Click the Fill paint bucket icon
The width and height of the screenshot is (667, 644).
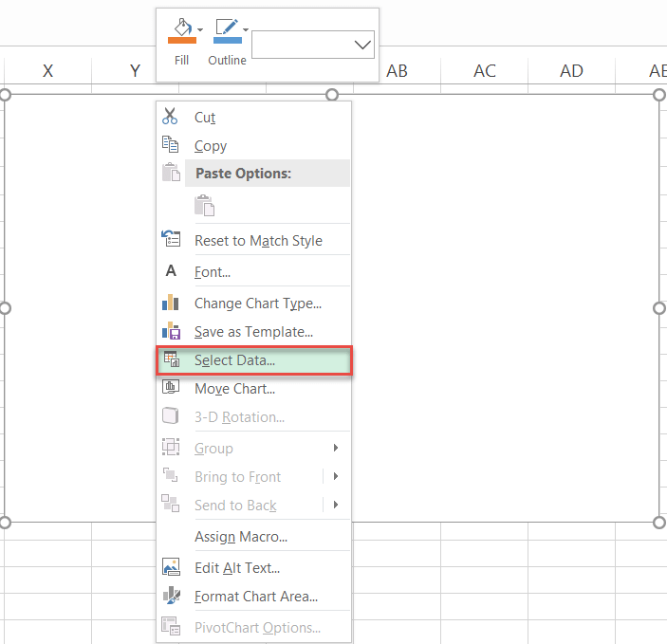coord(182,28)
